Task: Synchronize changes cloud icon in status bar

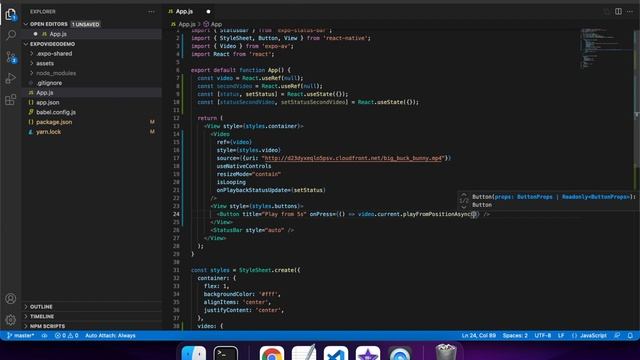Action: tap(44, 336)
